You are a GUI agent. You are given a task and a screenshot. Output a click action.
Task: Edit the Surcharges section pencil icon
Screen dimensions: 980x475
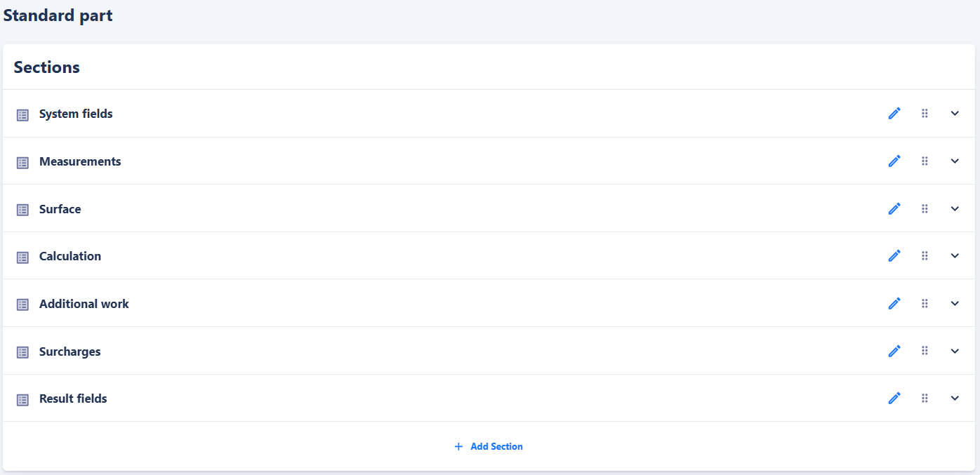click(894, 351)
